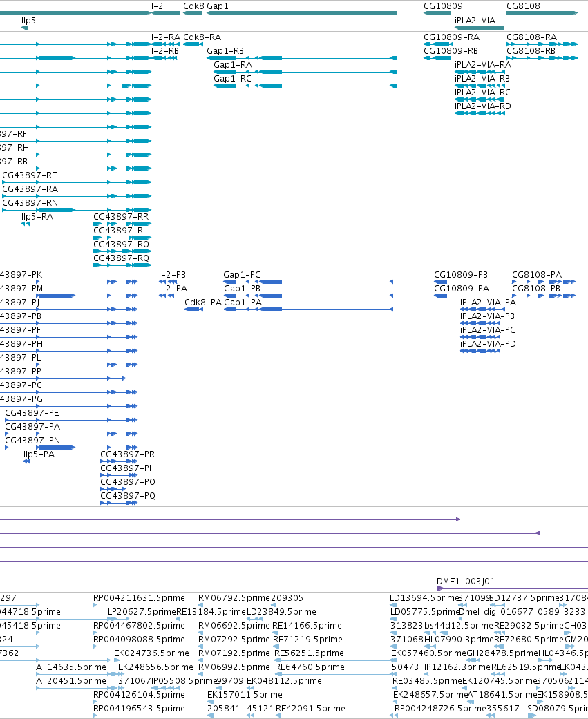This screenshot has height=719, width=588.
Task: Select the iPLA2-VIA-RD transcript label
Action: 483,106
